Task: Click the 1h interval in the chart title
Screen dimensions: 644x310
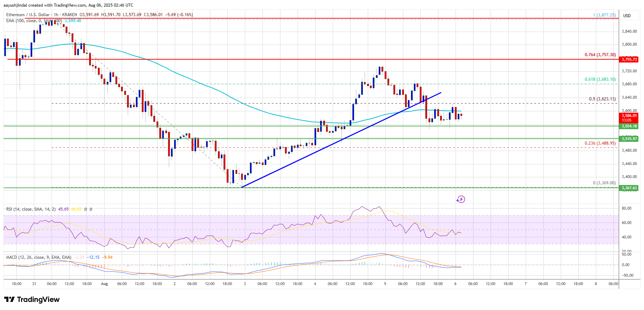Action: pos(56,15)
